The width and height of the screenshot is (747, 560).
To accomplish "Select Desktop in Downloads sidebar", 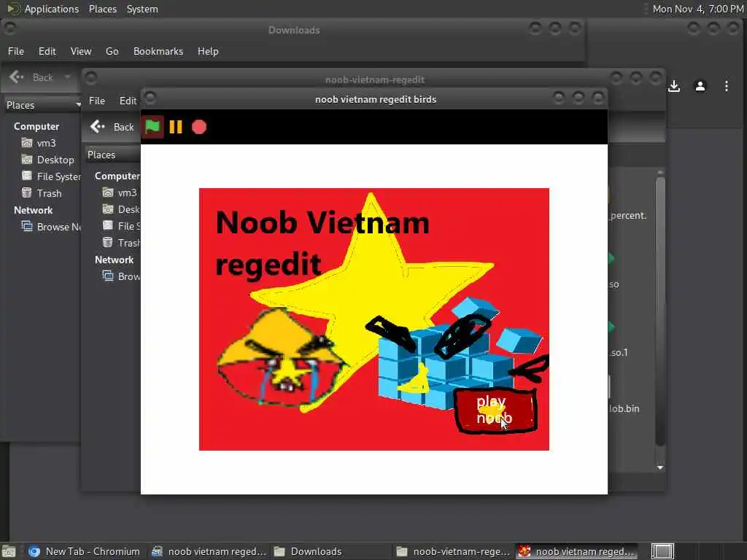I will point(47,160).
